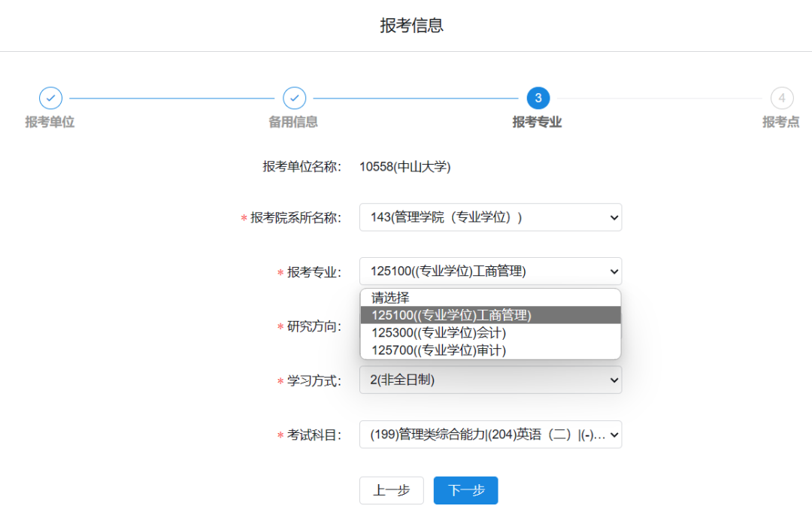Open the 学习方式 dropdown showing 2(非全日制)
The height and width of the screenshot is (515, 812).
(x=490, y=380)
